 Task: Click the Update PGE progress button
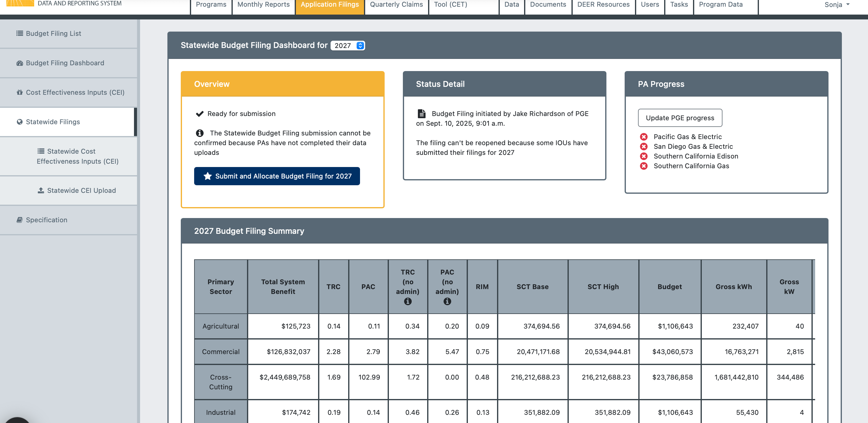point(680,118)
